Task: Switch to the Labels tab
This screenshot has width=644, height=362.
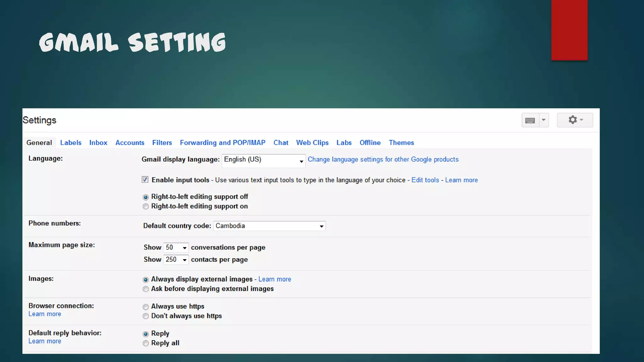Action: tap(71, 143)
